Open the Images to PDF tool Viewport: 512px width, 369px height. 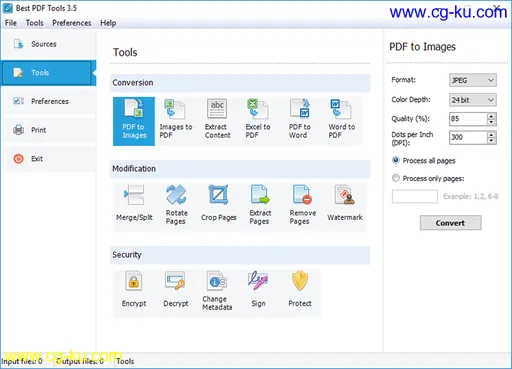pos(176,121)
